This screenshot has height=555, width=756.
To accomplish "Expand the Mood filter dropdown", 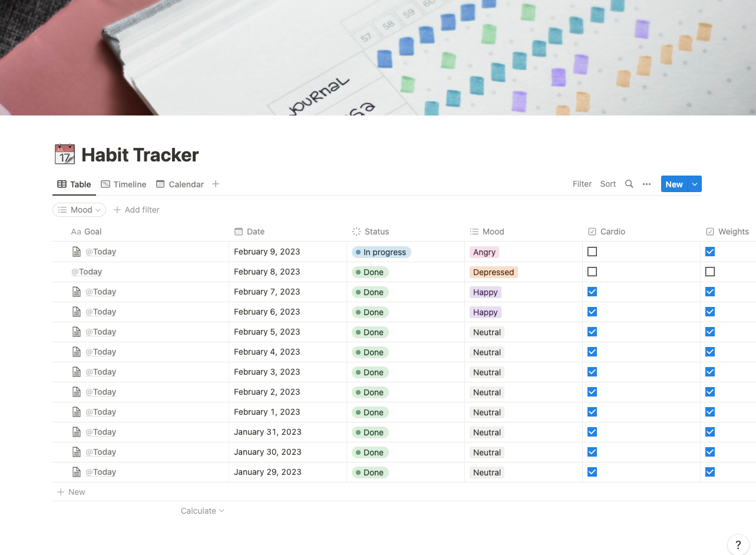I will point(80,210).
